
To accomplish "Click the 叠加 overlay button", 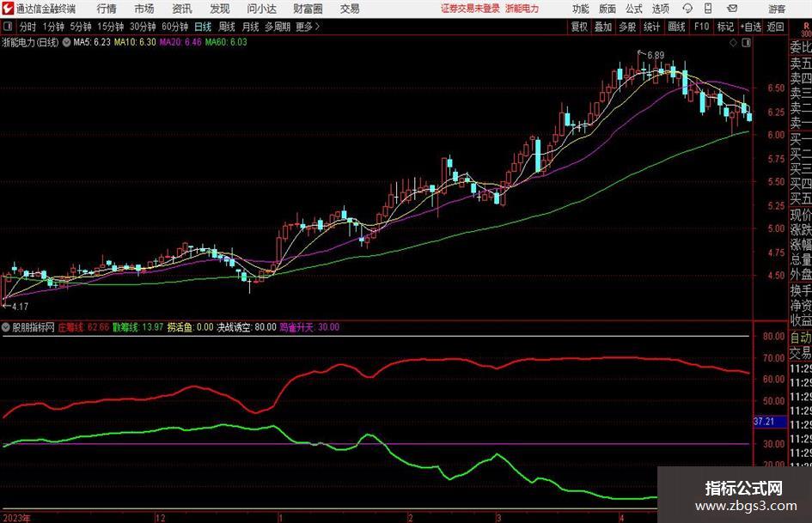I will (x=603, y=27).
